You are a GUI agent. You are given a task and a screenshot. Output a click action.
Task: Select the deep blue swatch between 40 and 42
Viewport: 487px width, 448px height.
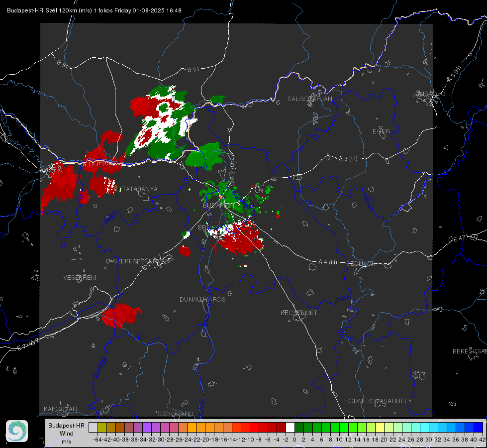479,428
